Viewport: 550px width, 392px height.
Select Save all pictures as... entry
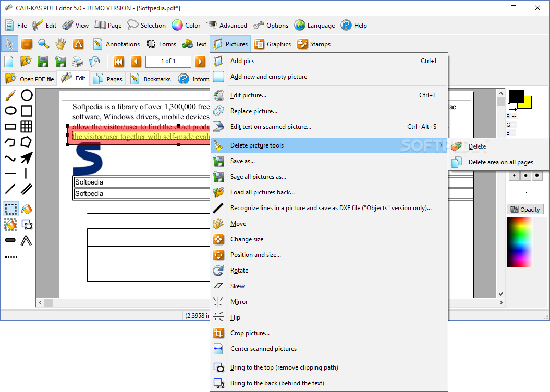point(329,177)
